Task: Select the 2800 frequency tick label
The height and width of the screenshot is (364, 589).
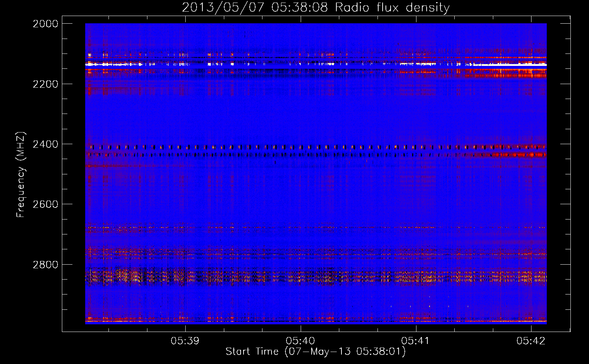Action: [x=46, y=264]
